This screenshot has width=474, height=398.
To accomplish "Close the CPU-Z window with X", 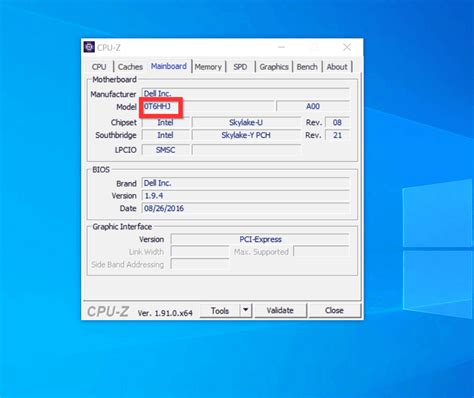I will coord(347,47).
